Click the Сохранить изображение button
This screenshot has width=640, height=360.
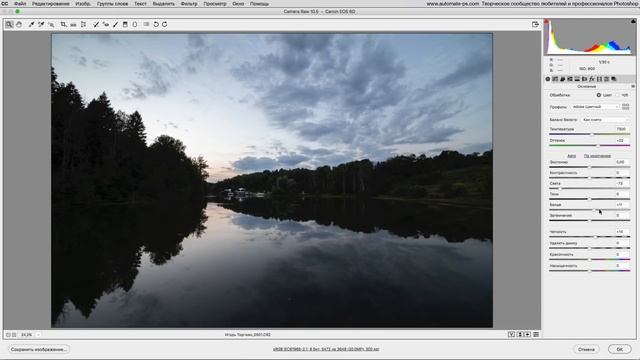tap(38, 349)
